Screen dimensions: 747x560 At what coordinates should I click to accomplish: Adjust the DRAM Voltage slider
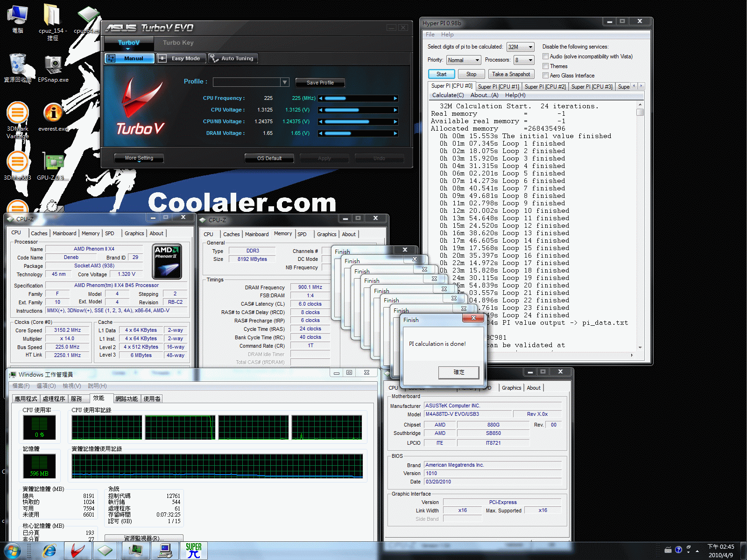point(358,133)
